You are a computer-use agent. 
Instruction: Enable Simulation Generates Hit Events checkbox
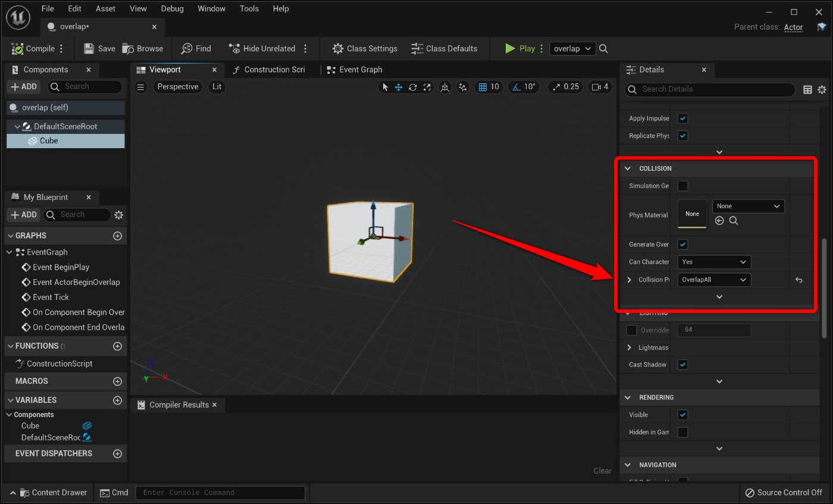682,186
